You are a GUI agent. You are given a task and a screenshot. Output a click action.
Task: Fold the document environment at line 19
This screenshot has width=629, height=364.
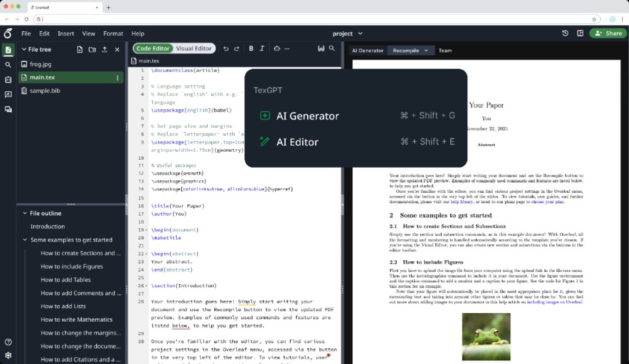tap(146, 230)
